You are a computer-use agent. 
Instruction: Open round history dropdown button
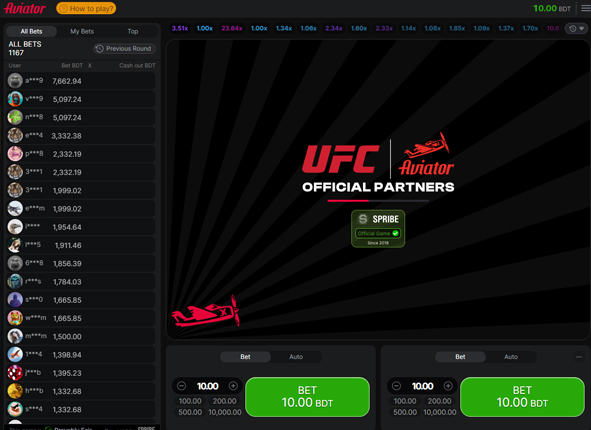577,28
